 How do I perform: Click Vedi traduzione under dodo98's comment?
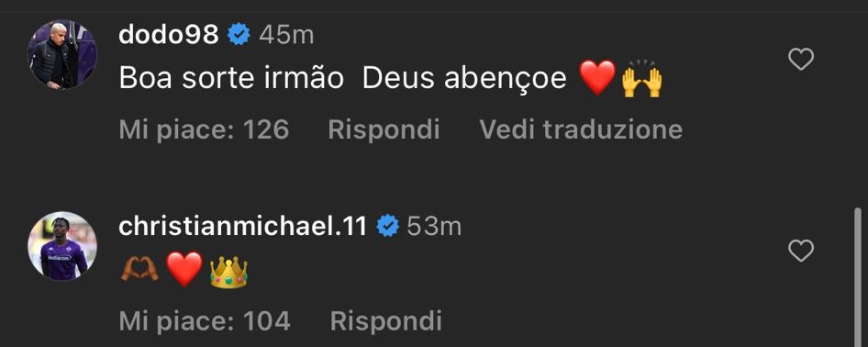581,129
